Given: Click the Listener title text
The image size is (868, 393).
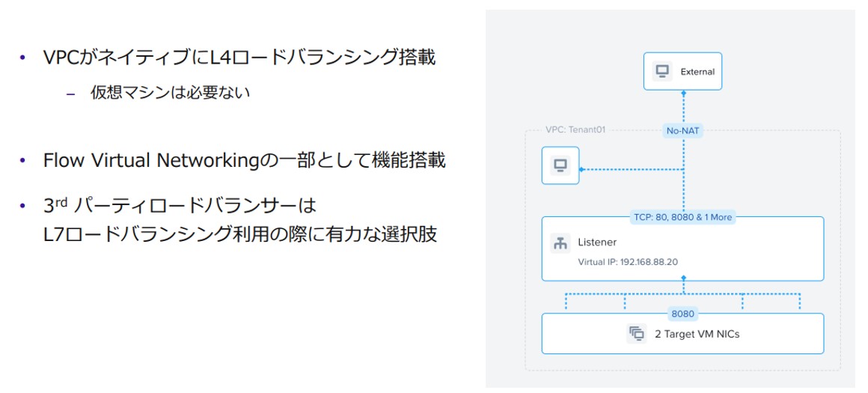Looking at the screenshot, I should [597, 243].
